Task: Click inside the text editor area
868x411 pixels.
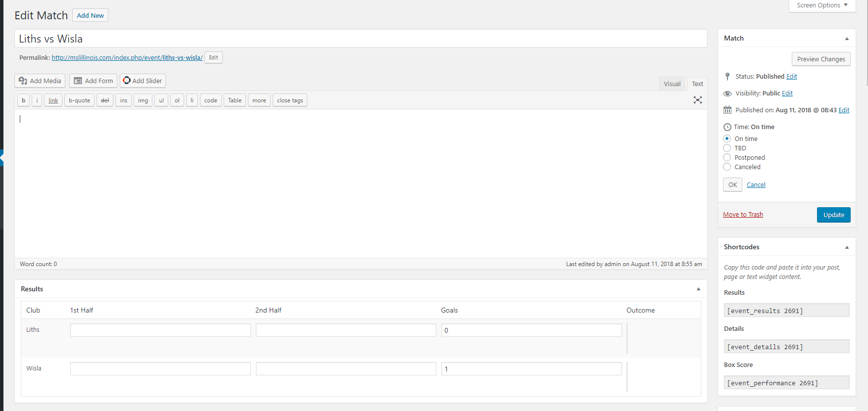Action: pyautogui.click(x=361, y=183)
